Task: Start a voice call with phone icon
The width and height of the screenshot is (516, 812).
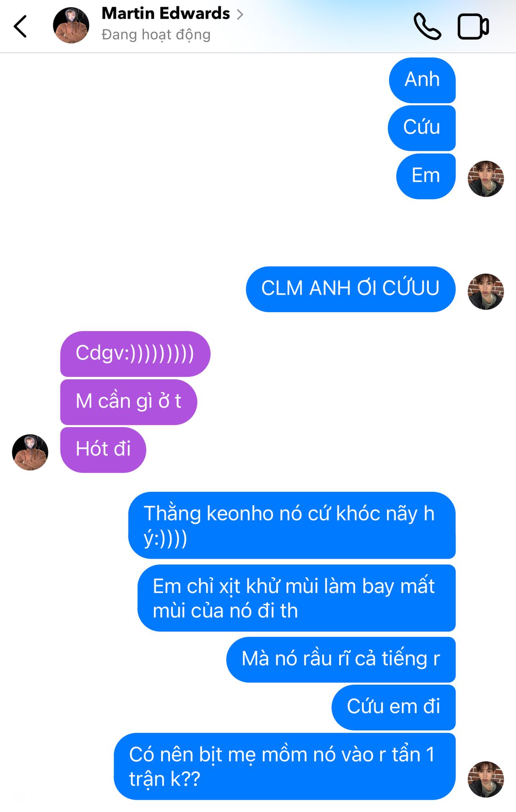Action: coord(427,26)
